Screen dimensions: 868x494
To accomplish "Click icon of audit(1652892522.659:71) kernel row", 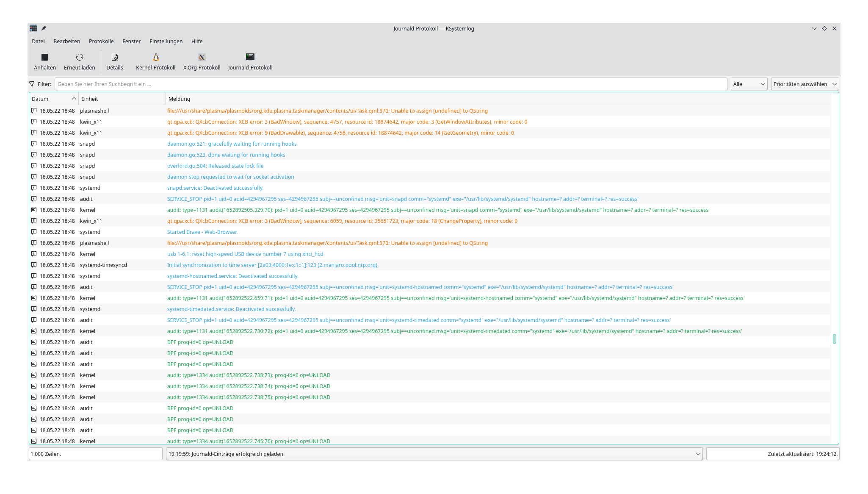I will pos(34,298).
